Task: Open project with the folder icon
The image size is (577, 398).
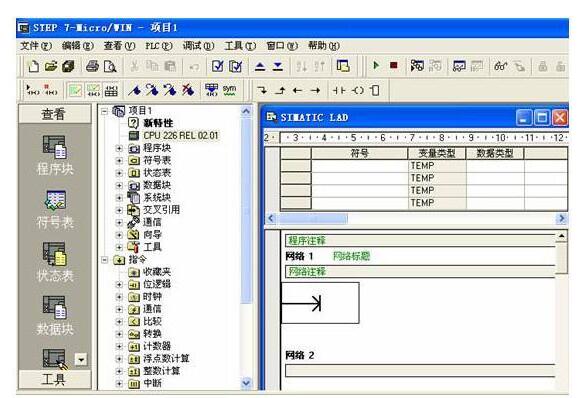Action: pyautogui.click(x=51, y=66)
